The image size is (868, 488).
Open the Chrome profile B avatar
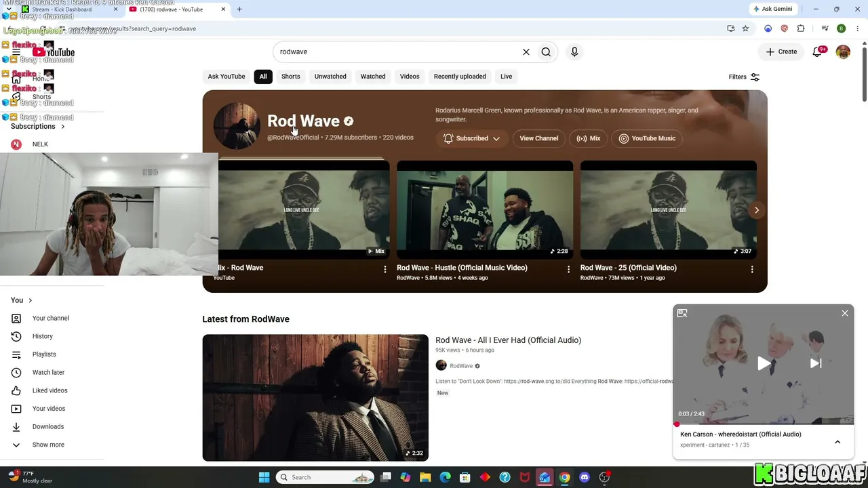(841, 28)
